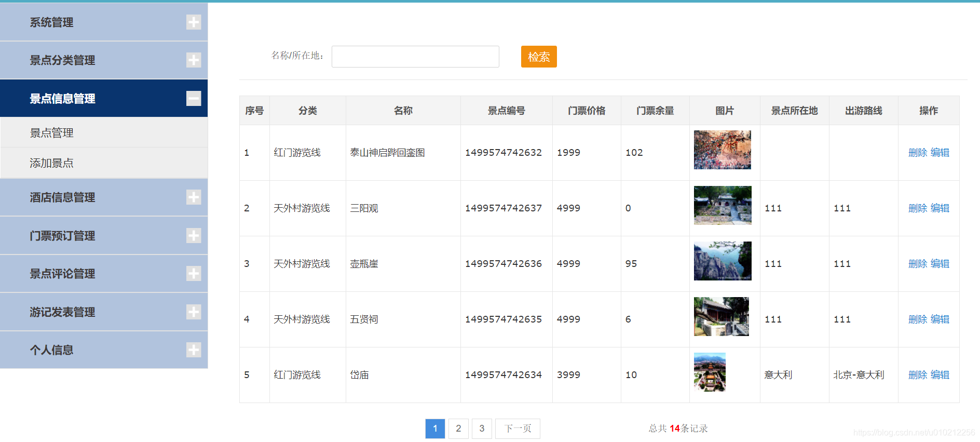Click the 门票价格 column header
980x442 pixels.
click(x=587, y=111)
